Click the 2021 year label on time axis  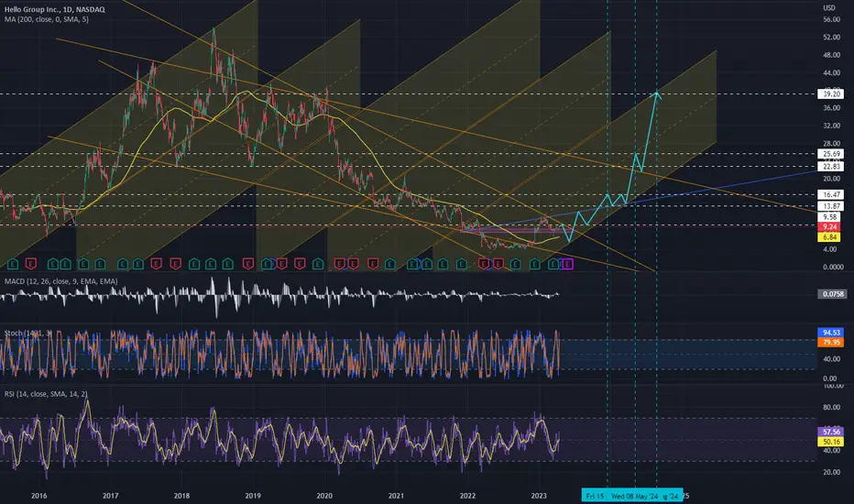396,496
